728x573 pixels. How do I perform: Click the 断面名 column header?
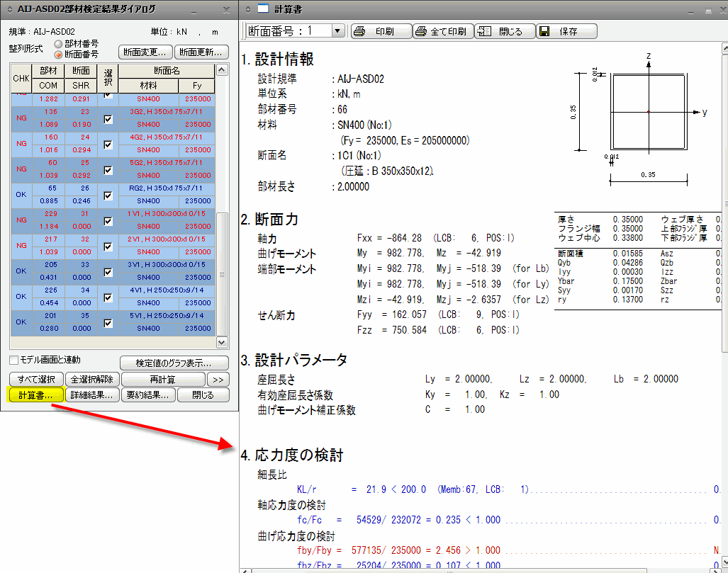pyautogui.click(x=167, y=71)
